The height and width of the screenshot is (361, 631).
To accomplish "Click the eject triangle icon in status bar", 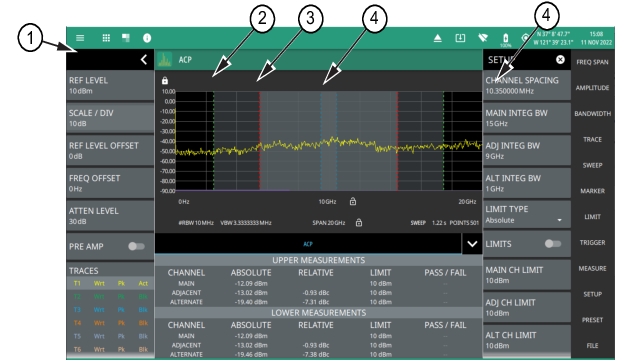I will (437, 38).
